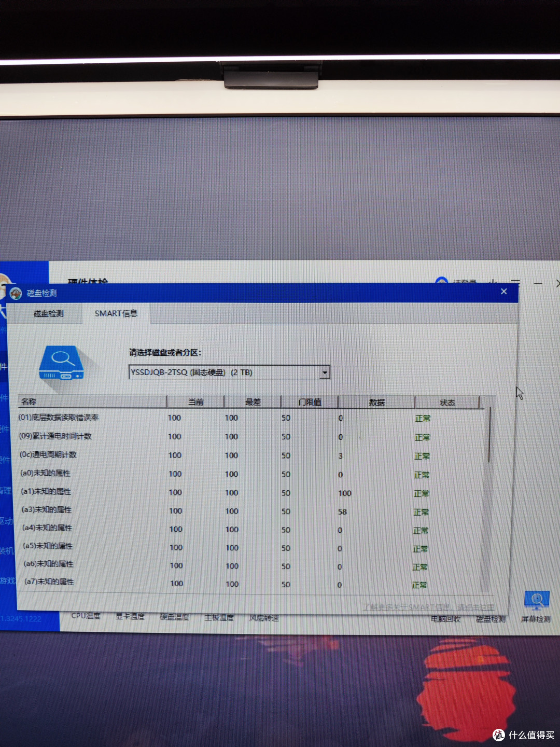Switch to the 磁盘检测 tab

tap(48, 314)
